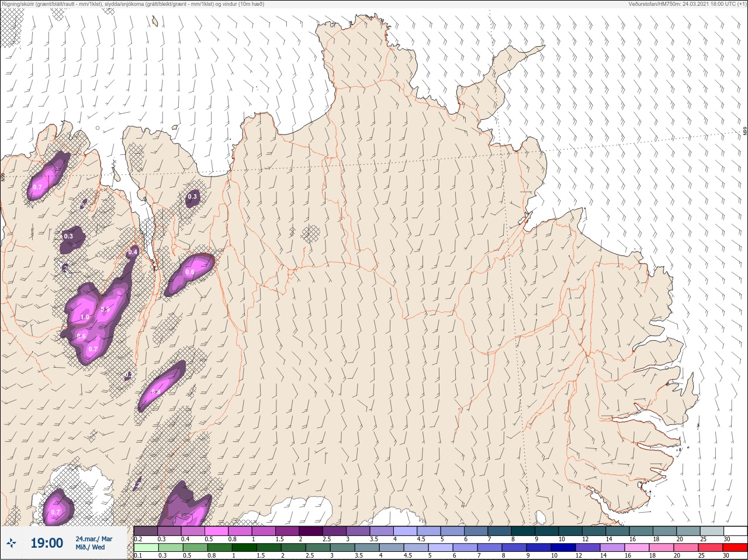748x560 pixels.
Task: Click the 0.4 precipitation value on map
Action: pyautogui.click(x=133, y=252)
